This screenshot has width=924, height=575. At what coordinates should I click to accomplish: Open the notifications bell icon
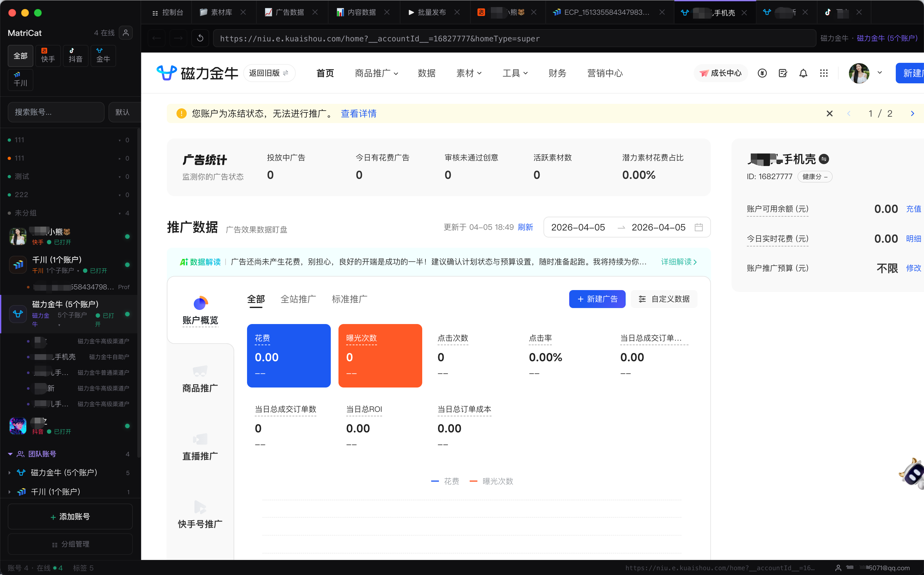pos(803,73)
